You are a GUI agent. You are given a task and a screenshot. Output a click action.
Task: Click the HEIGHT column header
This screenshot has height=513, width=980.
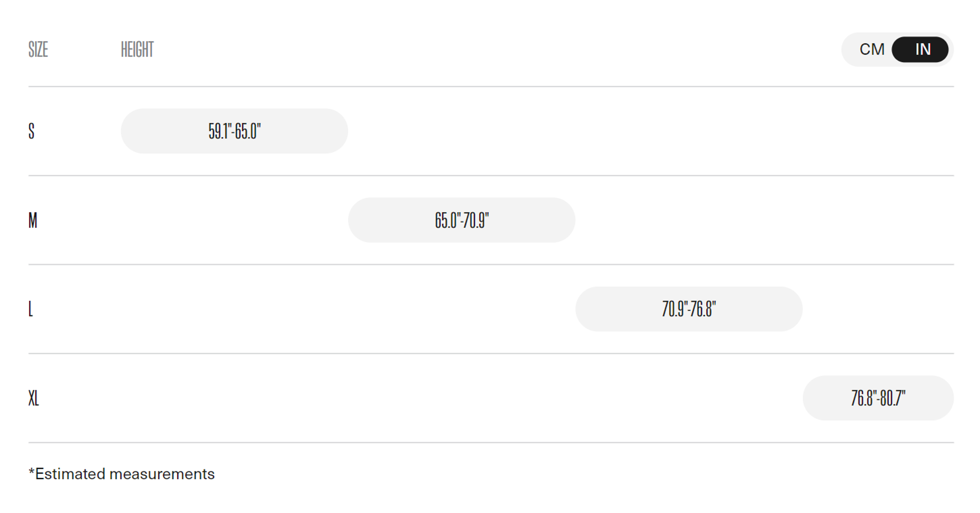tap(137, 50)
